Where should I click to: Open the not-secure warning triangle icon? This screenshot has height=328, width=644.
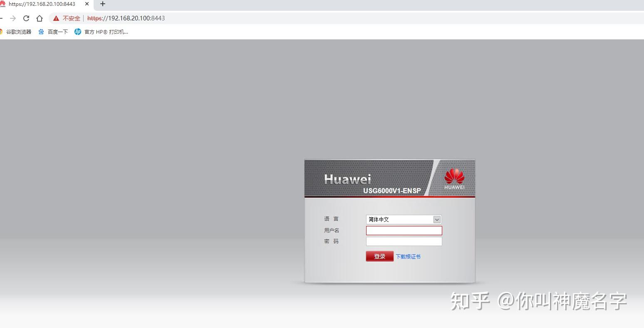tap(56, 18)
